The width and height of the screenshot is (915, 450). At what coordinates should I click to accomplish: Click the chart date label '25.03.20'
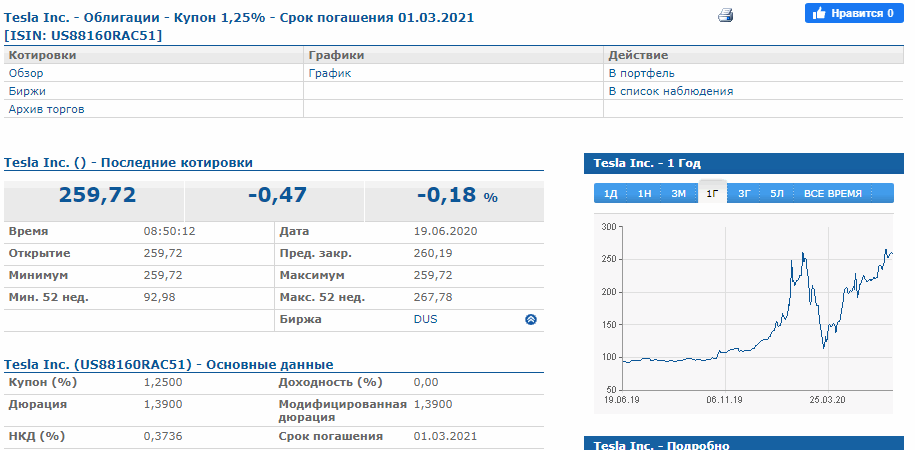click(828, 402)
